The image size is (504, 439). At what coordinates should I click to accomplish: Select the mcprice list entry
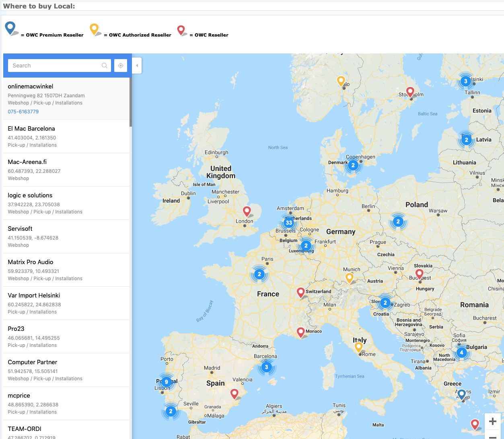click(x=66, y=403)
